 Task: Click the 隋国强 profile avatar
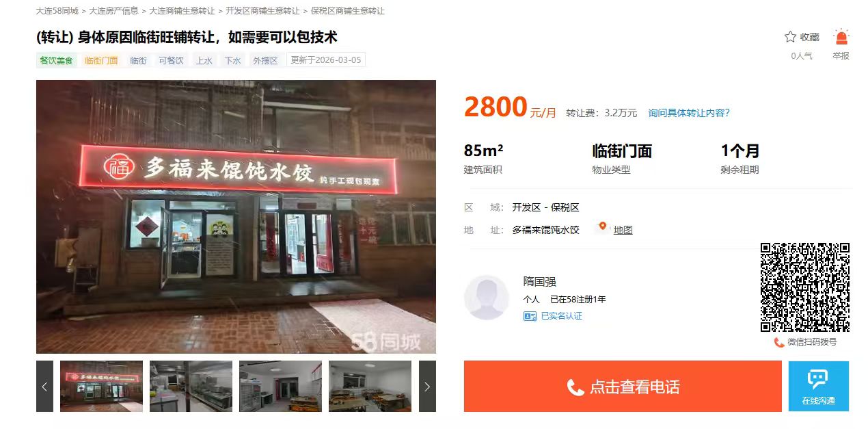tap(487, 298)
